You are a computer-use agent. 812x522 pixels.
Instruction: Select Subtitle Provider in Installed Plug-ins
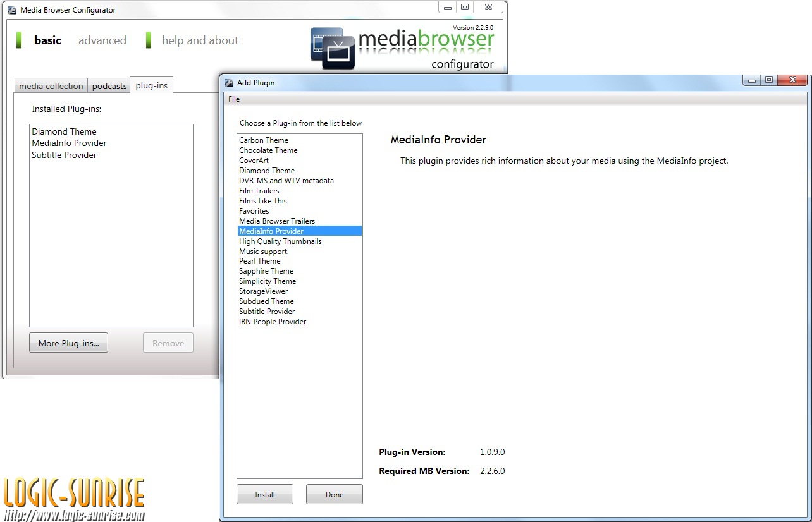click(65, 155)
